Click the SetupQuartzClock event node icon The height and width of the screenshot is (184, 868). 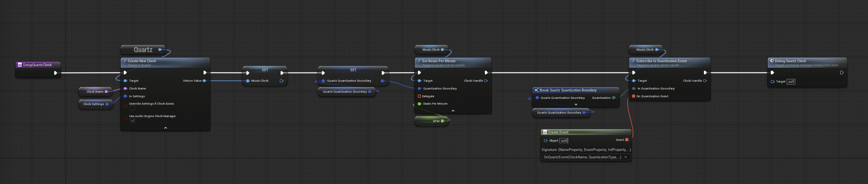[x=20, y=65]
